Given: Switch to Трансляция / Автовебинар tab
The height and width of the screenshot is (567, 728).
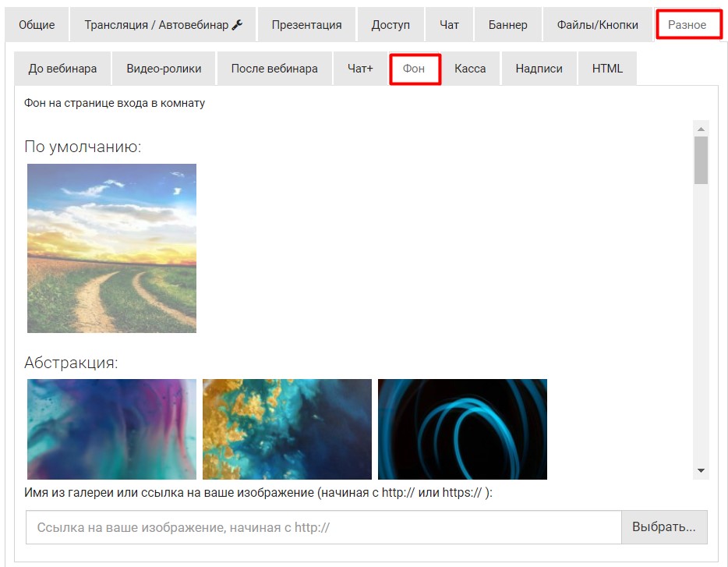Looking at the screenshot, I should click(163, 25).
